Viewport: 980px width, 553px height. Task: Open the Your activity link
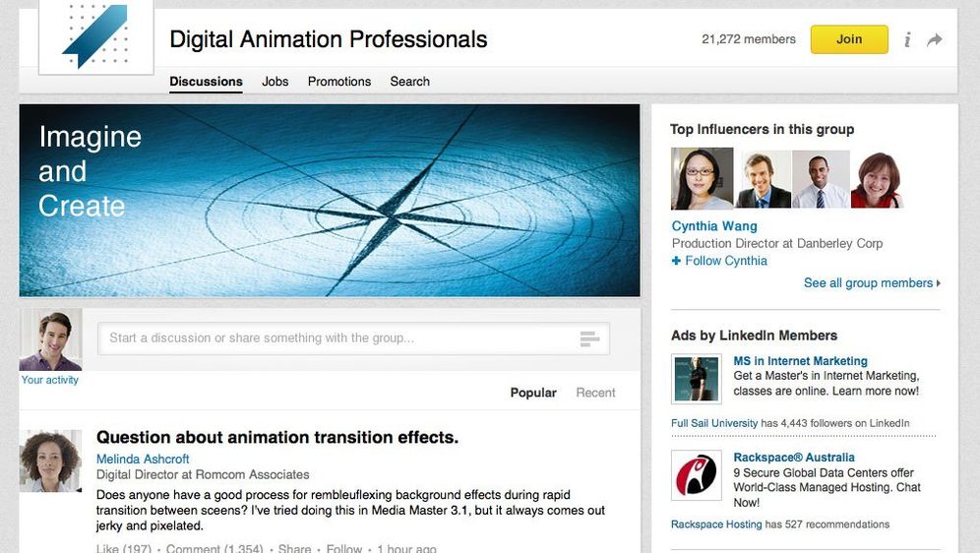(50, 380)
